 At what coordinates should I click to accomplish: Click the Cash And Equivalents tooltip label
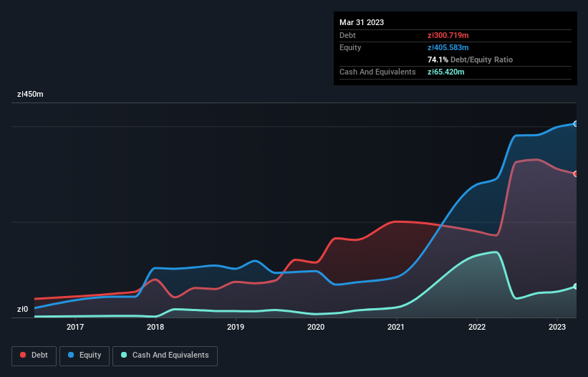point(377,72)
